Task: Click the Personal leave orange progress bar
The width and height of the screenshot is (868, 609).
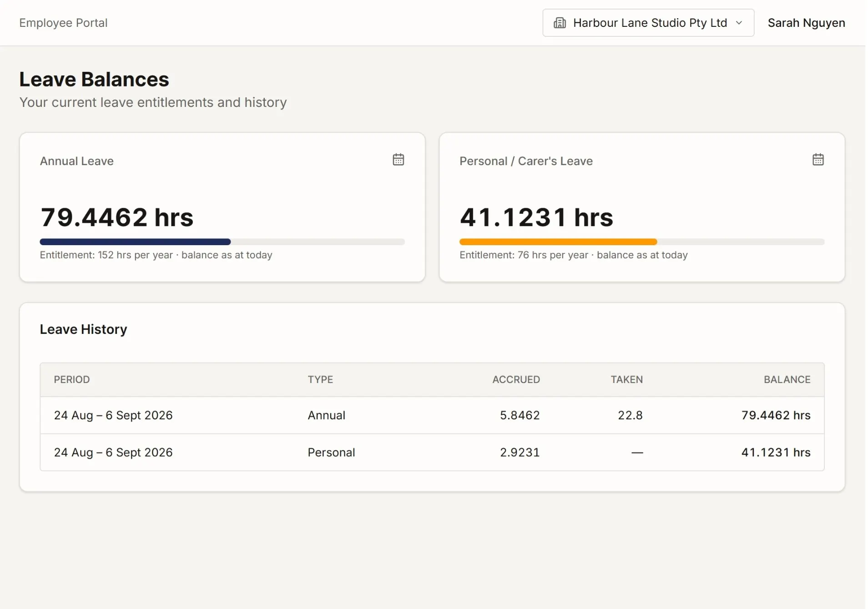Action: coord(558,242)
